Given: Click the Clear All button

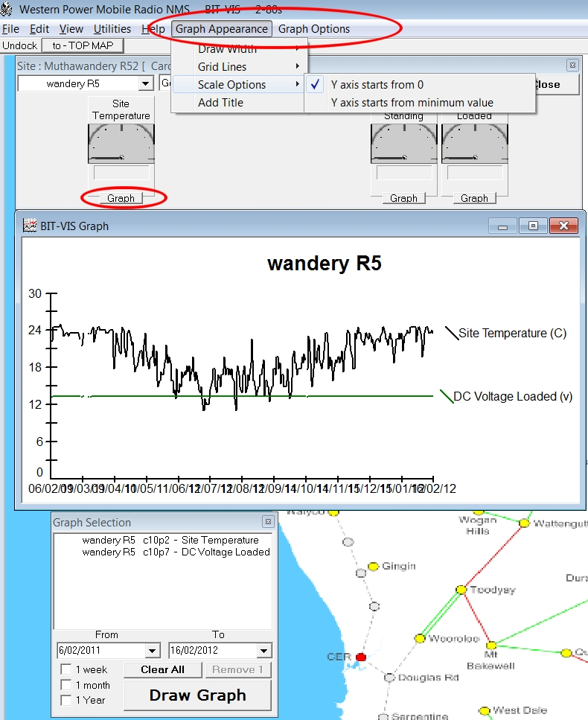Looking at the screenshot, I should pyautogui.click(x=162, y=669).
